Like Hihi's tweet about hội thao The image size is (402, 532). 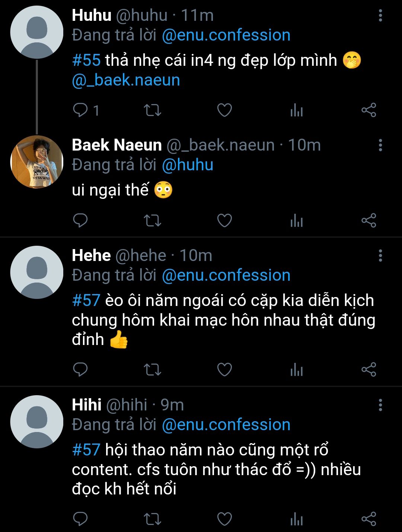click(x=224, y=519)
